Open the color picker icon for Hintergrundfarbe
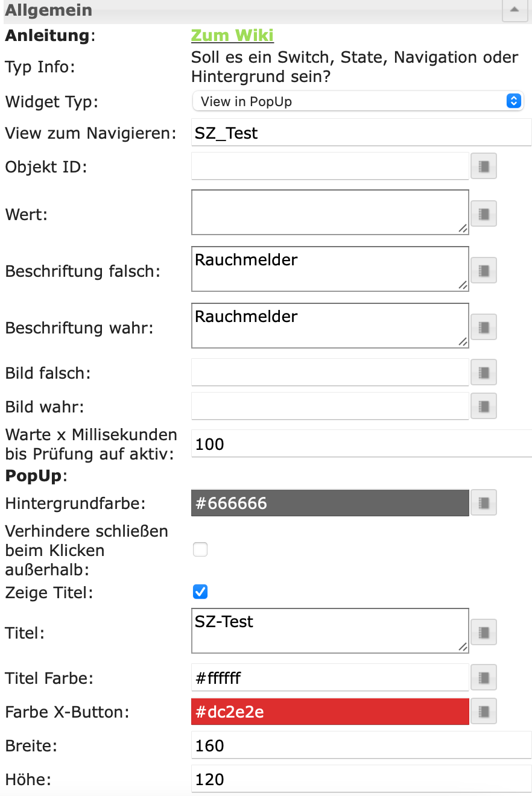 [483, 502]
